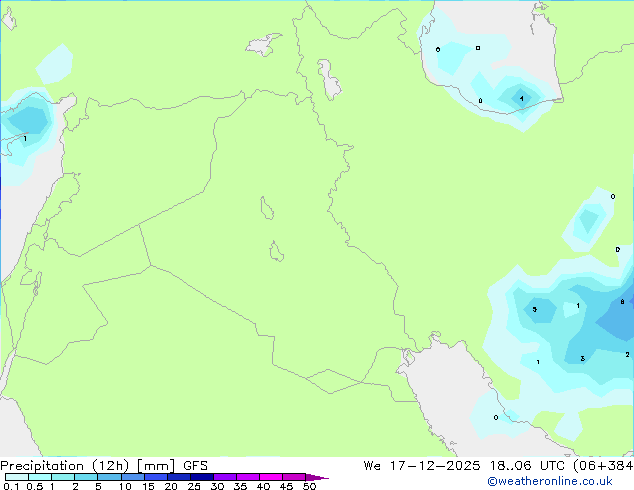Select the 15–20 mm legend swatch
The width and height of the screenshot is (634, 490).
click(x=155, y=477)
